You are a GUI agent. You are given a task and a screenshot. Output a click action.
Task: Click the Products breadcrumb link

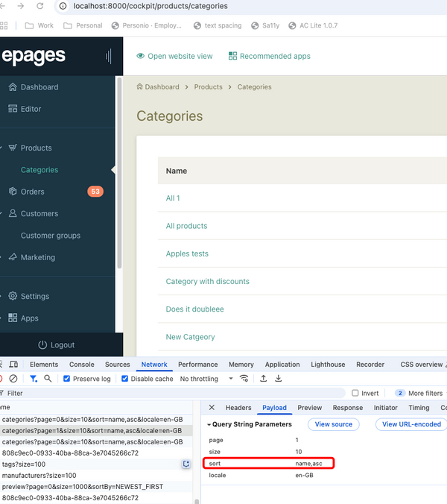(208, 86)
